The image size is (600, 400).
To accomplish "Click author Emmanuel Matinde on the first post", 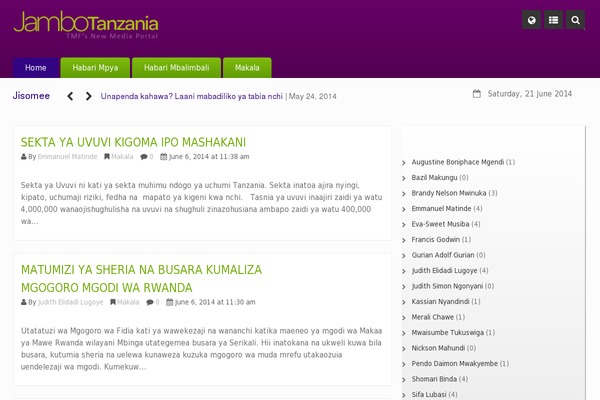I will tap(67, 157).
